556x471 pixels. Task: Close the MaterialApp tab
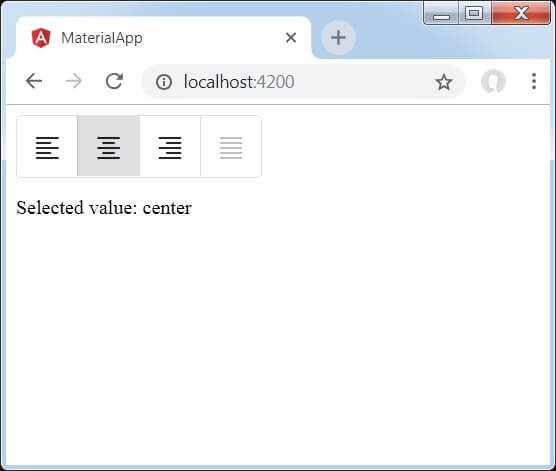pyautogui.click(x=291, y=37)
